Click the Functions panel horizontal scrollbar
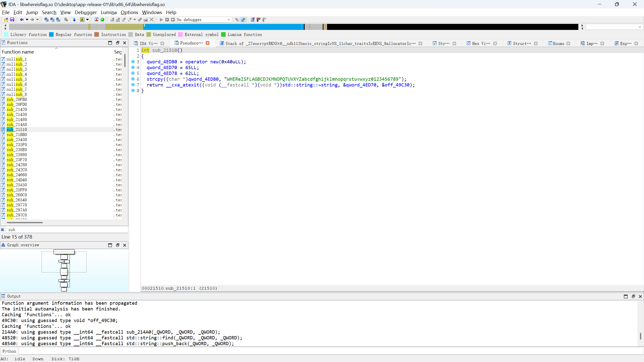The height and width of the screenshot is (362, 644). pos(25,222)
